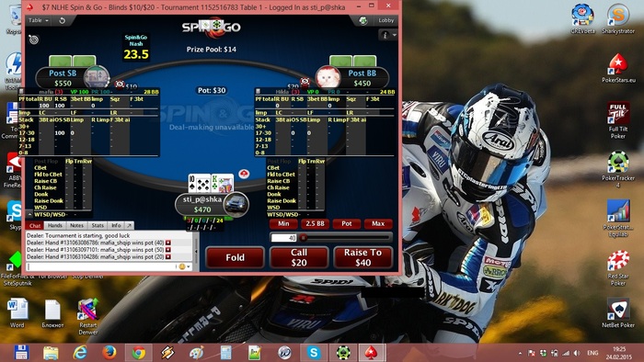Click the bet amount input box showing 40
This screenshot has height=362, width=644.
click(x=284, y=238)
